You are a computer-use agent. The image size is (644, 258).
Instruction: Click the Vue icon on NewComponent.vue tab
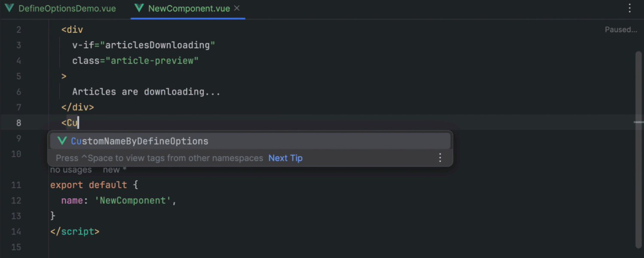pyautogui.click(x=139, y=9)
